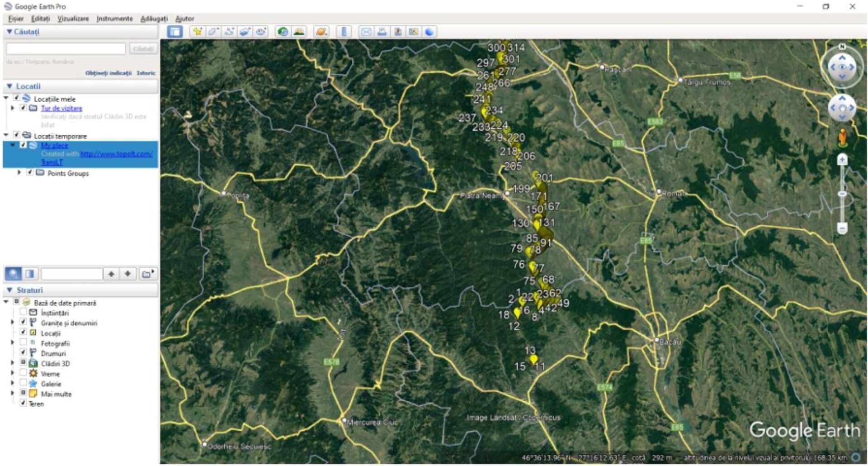This screenshot has height=466, width=868.
Task: Enable Înștiințări layer checkbox
Action: (x=23, y=312)
